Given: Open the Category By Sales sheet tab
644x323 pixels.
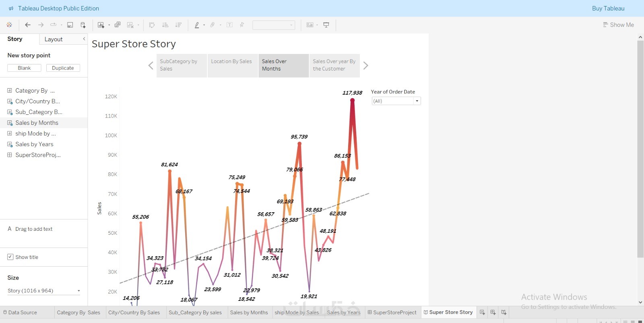Looking at the screenshot, I should point(78,312).
